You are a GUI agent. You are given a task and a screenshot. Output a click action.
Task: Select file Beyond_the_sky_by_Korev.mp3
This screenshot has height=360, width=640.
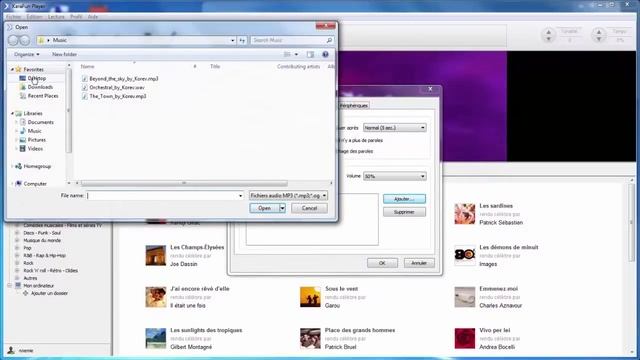tap(123, 78)
